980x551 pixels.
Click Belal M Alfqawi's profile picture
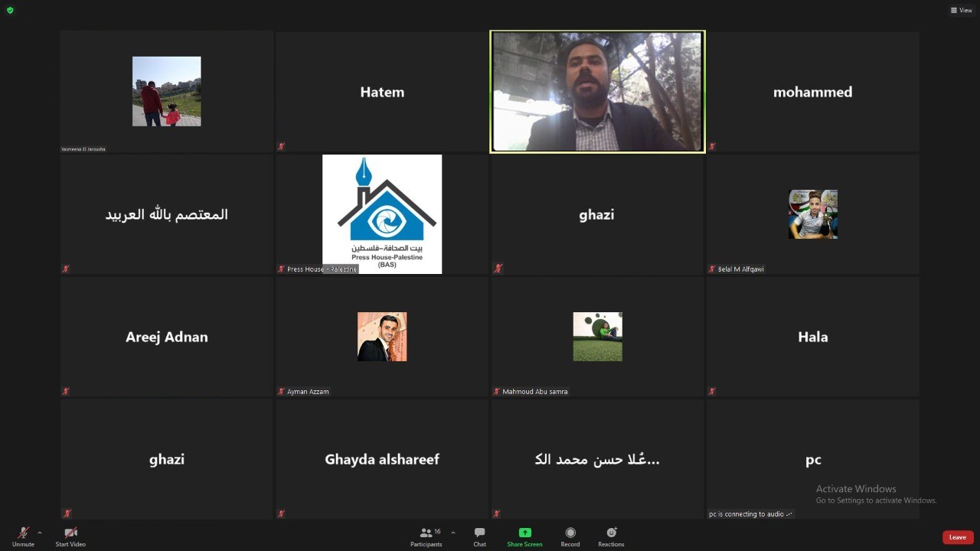(x=812, y=214)
